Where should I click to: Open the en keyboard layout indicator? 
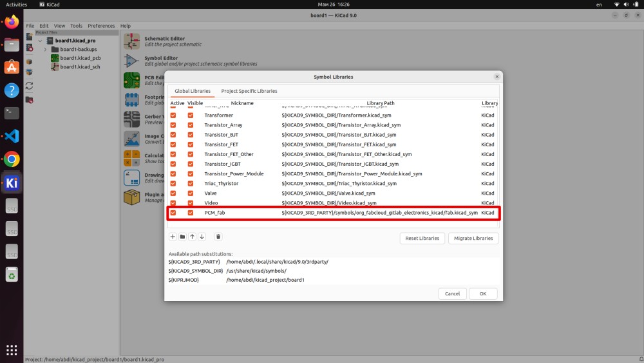[599, 5]
